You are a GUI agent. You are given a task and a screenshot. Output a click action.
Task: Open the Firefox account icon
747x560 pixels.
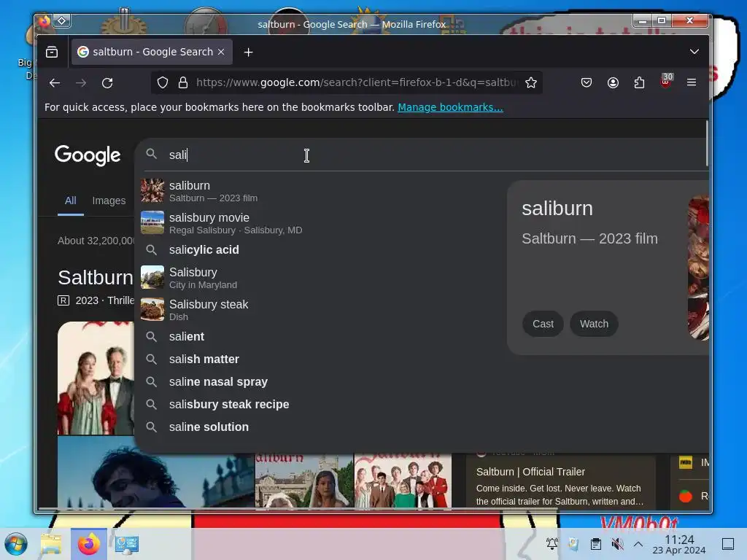click(613, 83)
